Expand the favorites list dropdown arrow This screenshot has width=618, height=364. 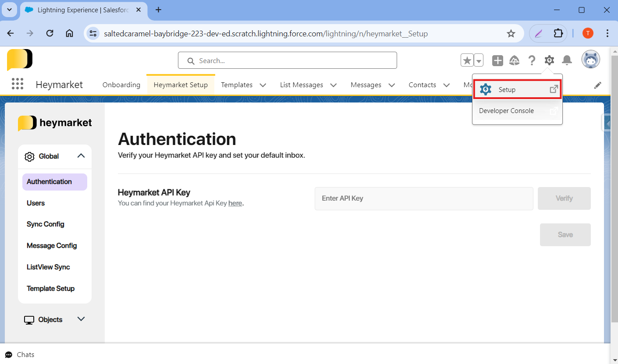(x=479, y=60)
